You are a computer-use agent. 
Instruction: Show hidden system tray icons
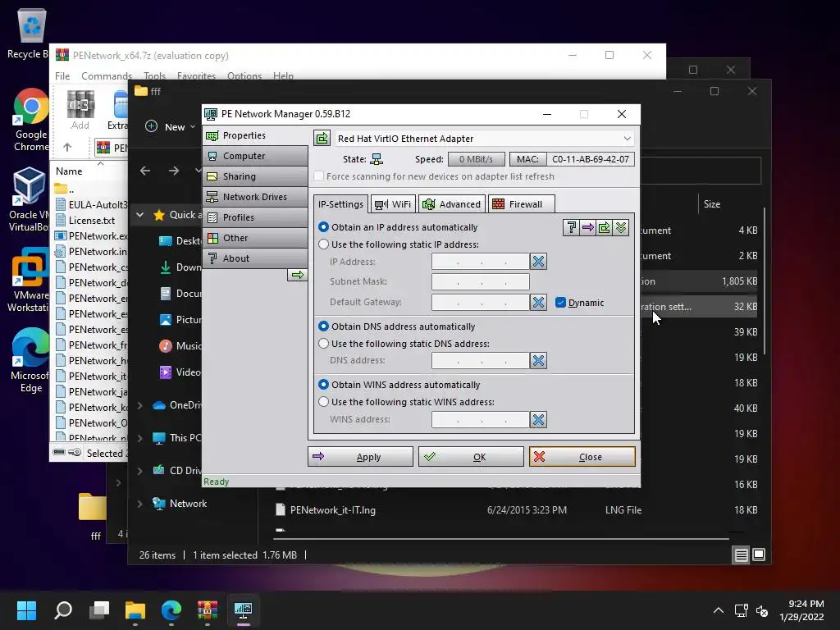pos(719,610)
